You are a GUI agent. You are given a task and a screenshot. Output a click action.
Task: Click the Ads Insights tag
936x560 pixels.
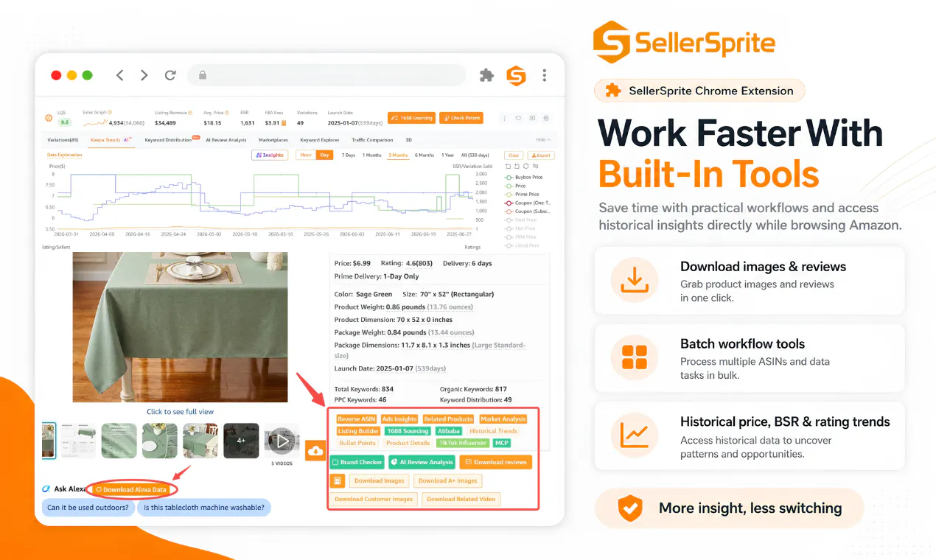click(x=399, y=419)
